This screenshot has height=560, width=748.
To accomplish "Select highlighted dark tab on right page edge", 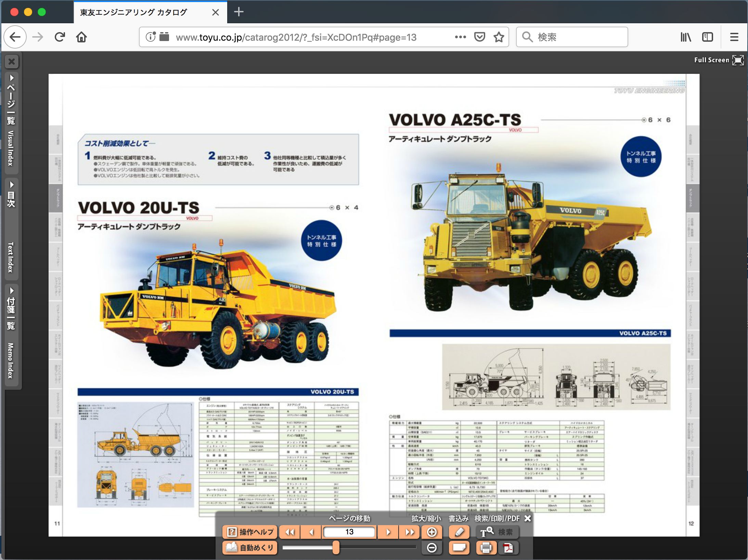I will pyautogui.click(x=692, y=198).
